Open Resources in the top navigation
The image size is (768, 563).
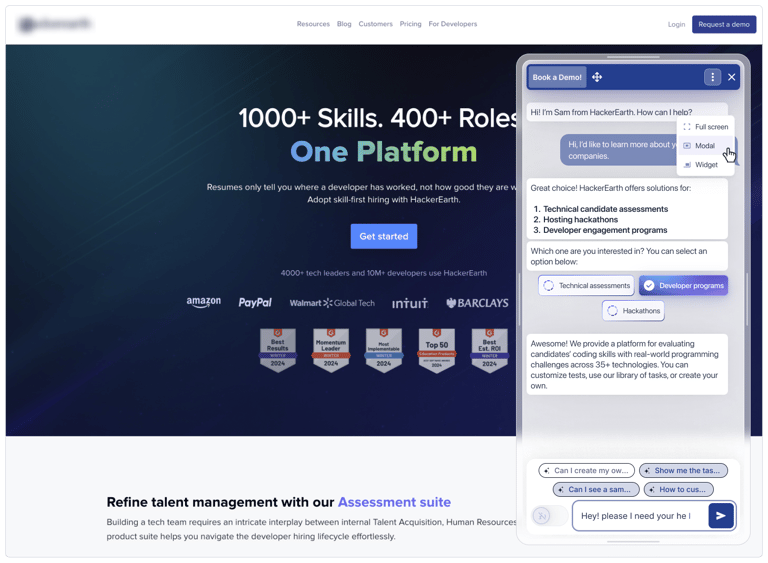point(313,24)
